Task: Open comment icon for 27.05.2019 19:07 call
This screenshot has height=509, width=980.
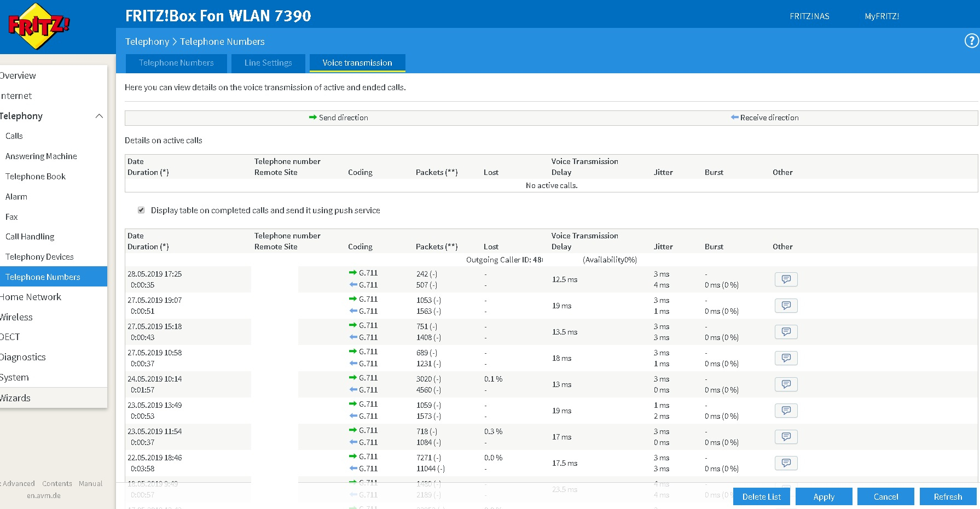Action: coord(786,306)
